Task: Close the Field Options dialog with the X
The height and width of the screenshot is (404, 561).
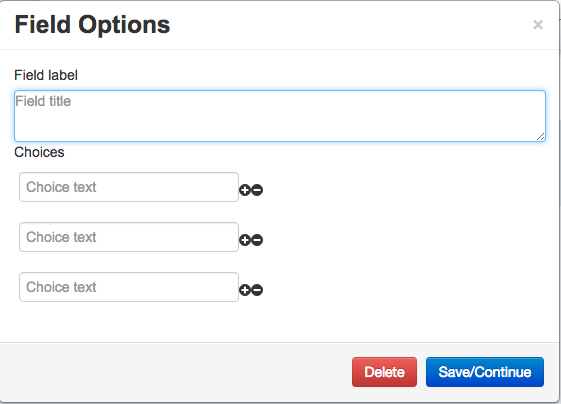Action: point(538,25)
